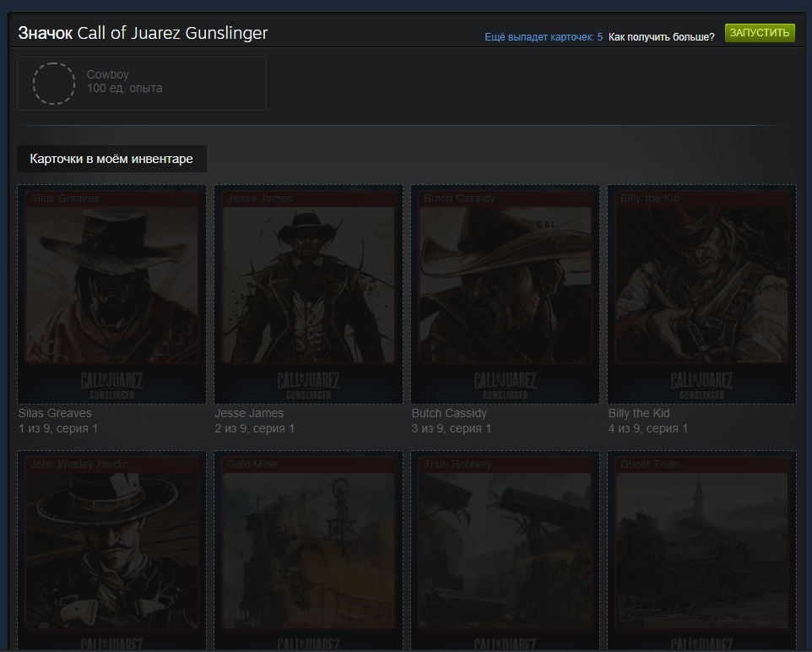Image resolution: width=812 pixels, height=652 pixels.
Task: Click the 'Значок Call of Juarez Gunslinger' title
Action: click(x=143, y=33)
